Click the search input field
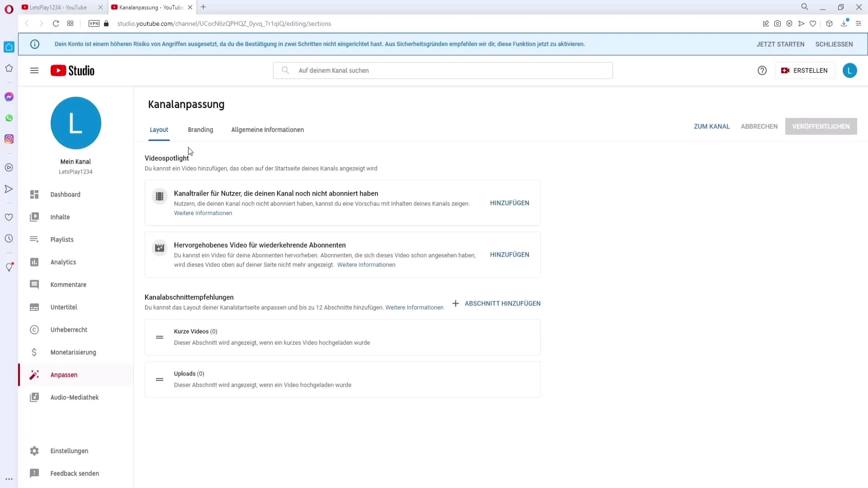The width and height of the screenshot is (868, 488). (443, 70)
